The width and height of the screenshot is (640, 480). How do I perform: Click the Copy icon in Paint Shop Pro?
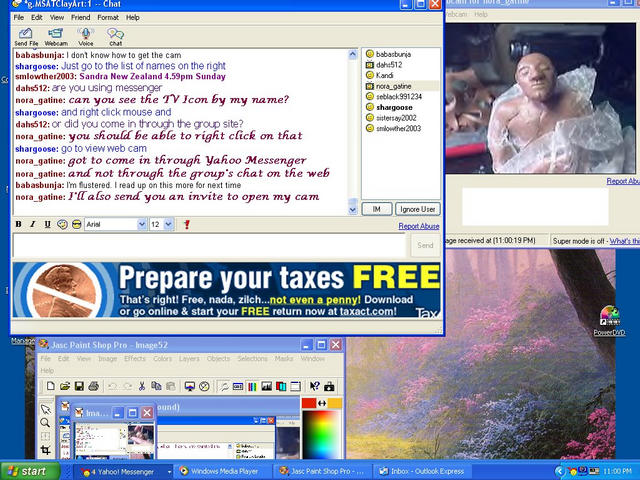156,386
